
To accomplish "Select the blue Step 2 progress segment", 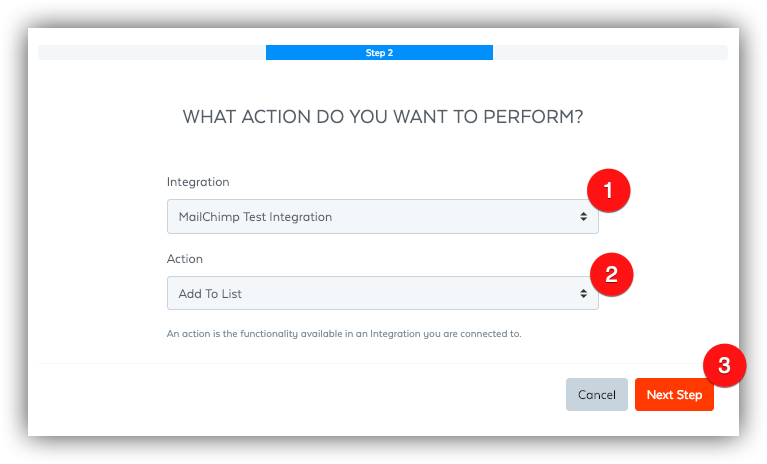I will click(379, 53).
